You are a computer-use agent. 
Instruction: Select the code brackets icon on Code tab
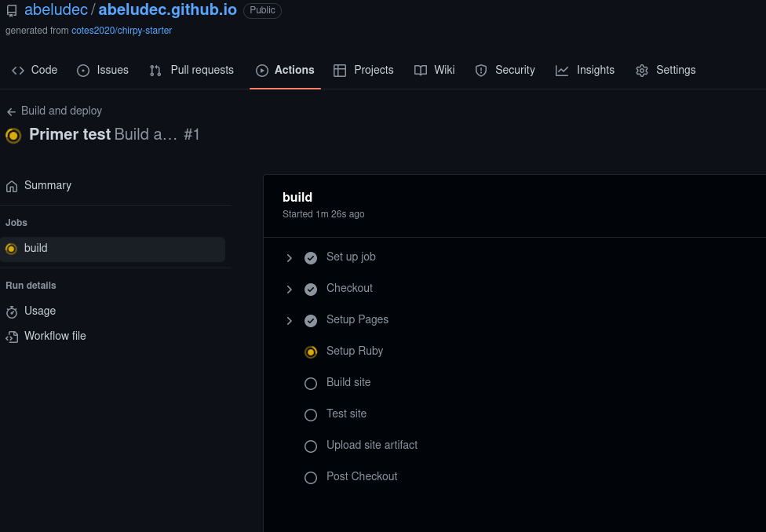(18, 70)
